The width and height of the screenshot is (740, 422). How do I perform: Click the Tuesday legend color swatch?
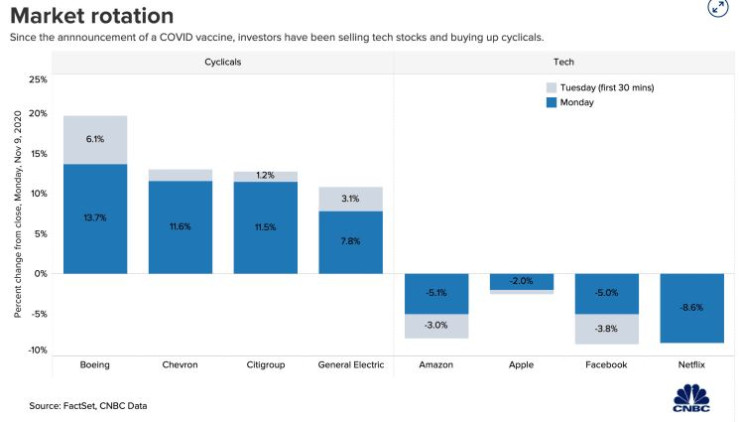549,88
